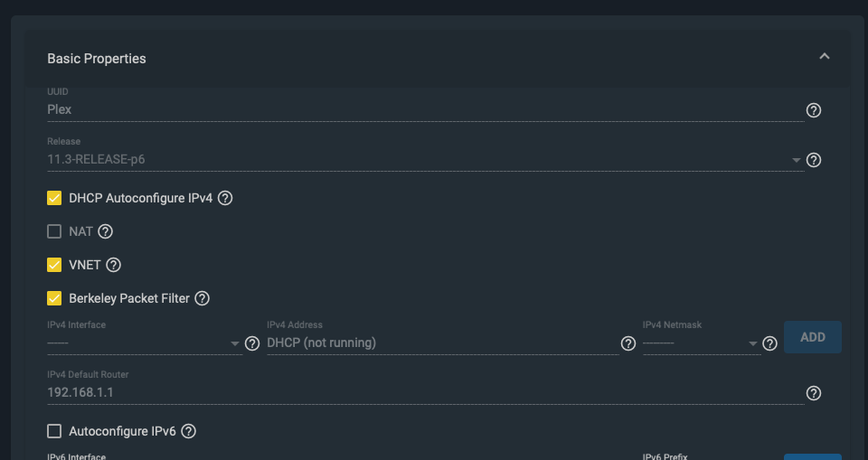Tick the Autoconfigure IPv6 checkbox
The image size is (868, 460).
54,431
